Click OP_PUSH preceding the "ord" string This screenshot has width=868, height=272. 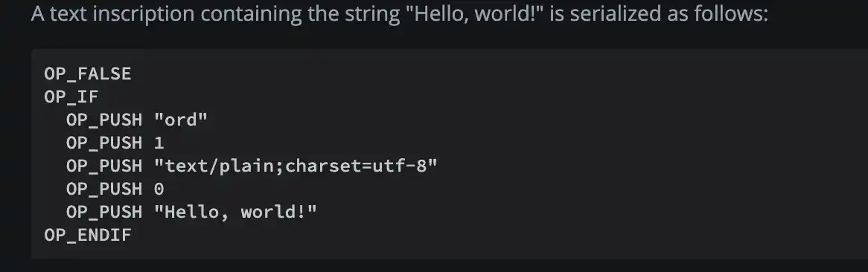tap(104, 120)
